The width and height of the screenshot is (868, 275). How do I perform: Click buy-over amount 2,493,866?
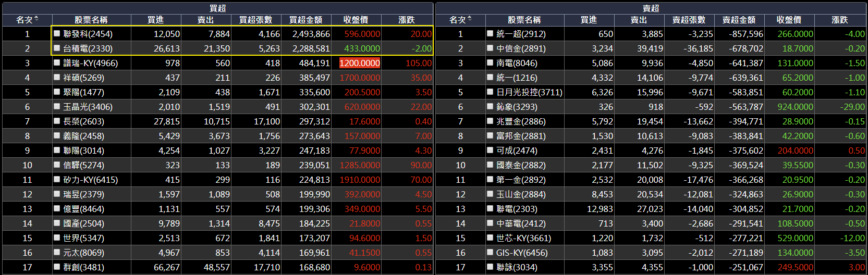click(311, 34)
